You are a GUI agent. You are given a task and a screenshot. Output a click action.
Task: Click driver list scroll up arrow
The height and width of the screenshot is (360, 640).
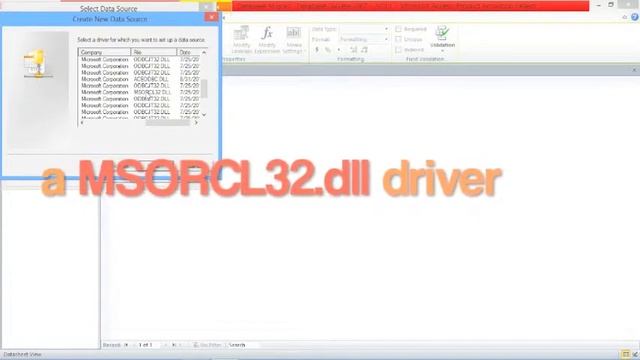[x=204, y=52]
